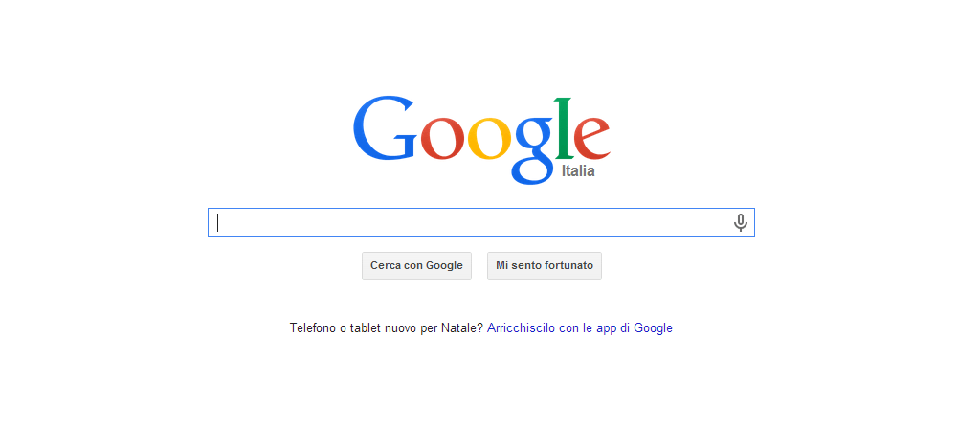The image size is (980, 429).
Task: Click the lowercase blue g in logo
Action: tap(534, 150)
